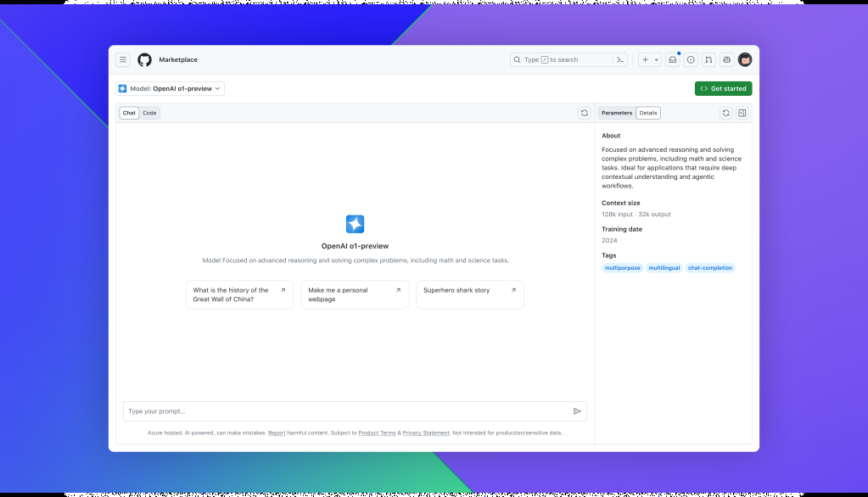
Task: Expand the plus create-new dropdown
Action: coord(646,59)
